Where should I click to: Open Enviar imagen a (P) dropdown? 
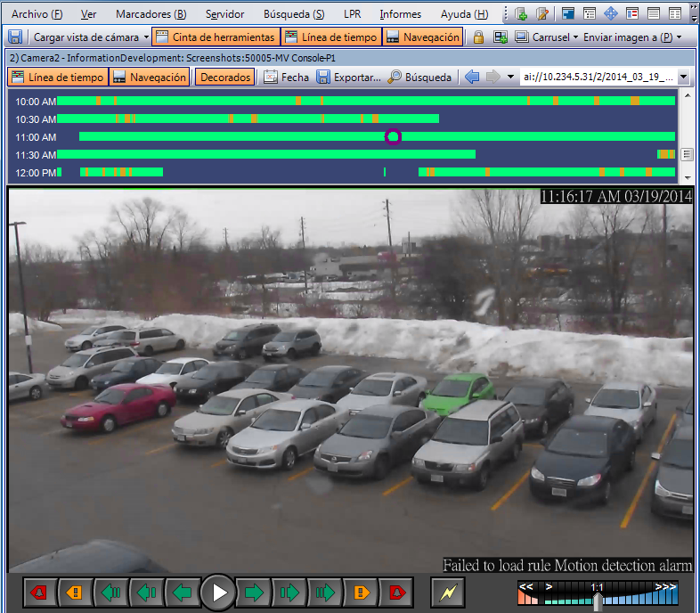tap(632, 37)
